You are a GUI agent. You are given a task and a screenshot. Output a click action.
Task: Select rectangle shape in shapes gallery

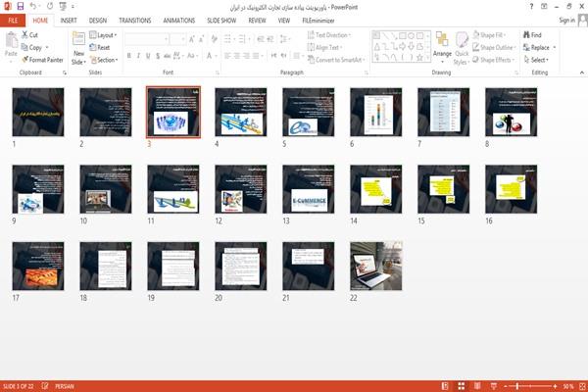[403, 36]
